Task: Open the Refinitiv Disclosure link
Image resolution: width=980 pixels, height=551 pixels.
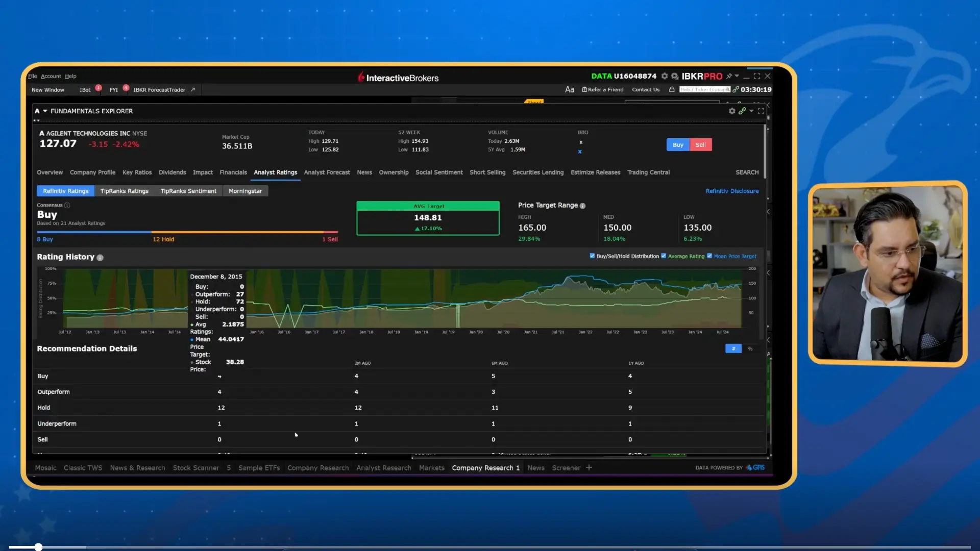Action: click(732, 191)
